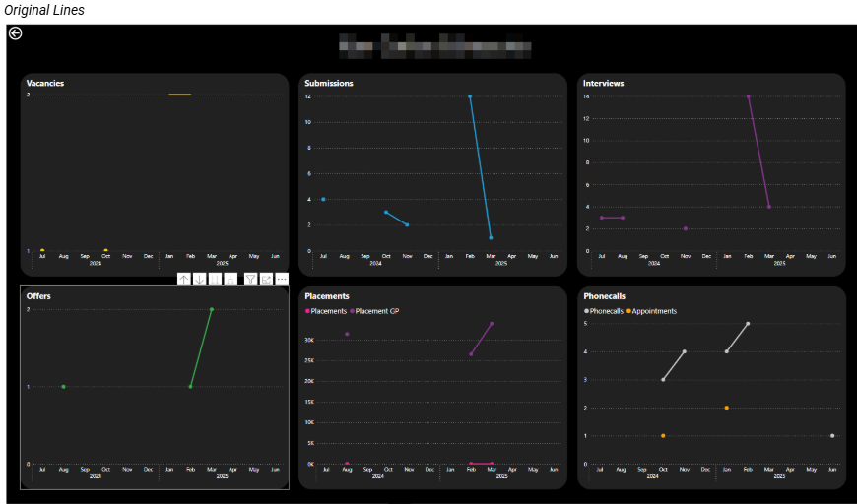Select Jul yellow point in Vacancies chart
This screenshot has height=504, width=857.
click(x=42, y=250)
